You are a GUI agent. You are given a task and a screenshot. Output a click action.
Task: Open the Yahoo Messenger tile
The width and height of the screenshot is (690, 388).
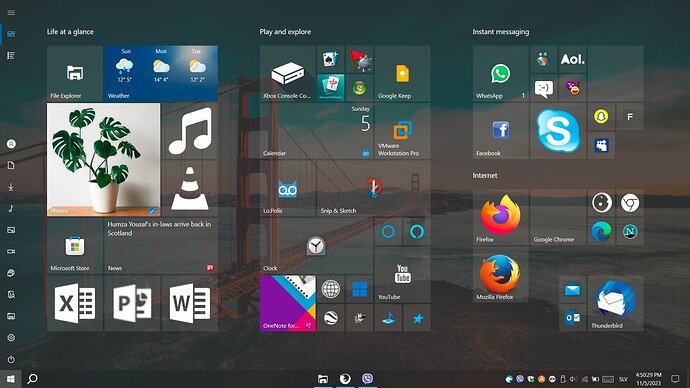(573, 88)
